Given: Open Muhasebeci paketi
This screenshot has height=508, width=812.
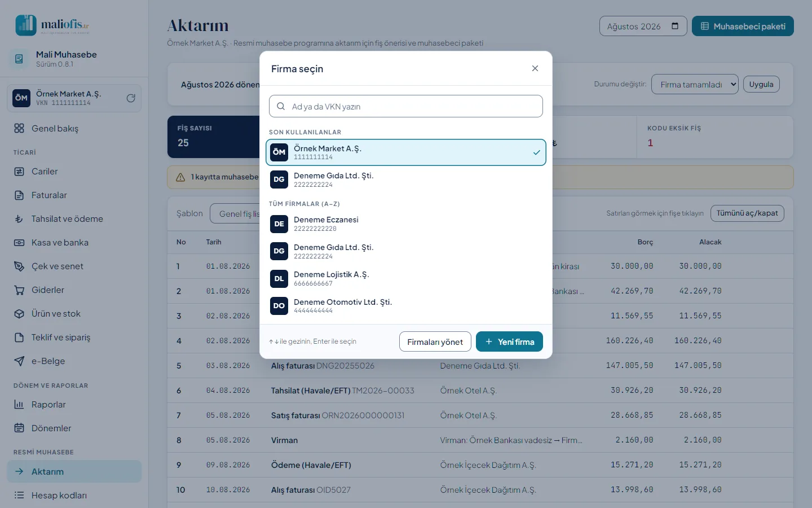Looking at the screenshot, I should pyautogui.click(x=743, y=26).
